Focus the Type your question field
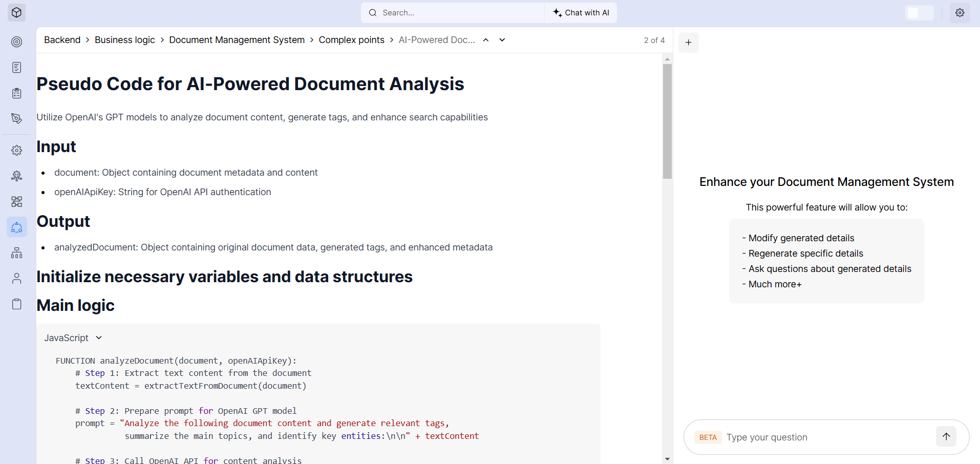Image resolution: width=980 pixels, height=464 pixels. pyautogui.click(x=827, y=437)
